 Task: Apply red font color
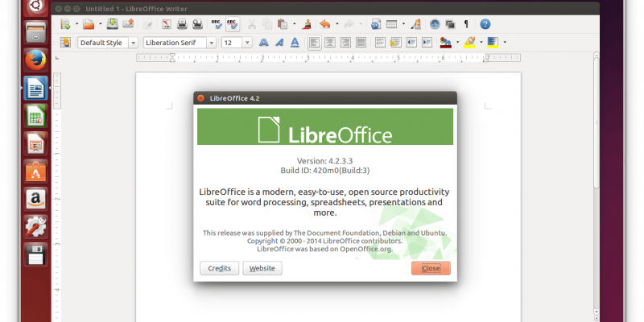446,43
